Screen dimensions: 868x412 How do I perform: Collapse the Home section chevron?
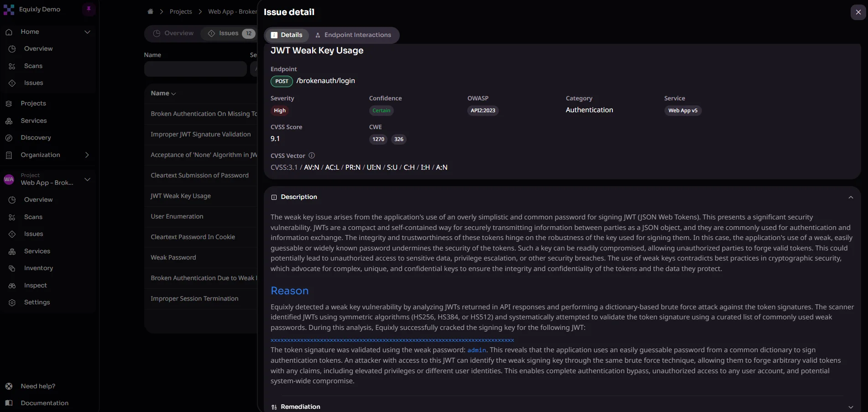click(88, 32)
